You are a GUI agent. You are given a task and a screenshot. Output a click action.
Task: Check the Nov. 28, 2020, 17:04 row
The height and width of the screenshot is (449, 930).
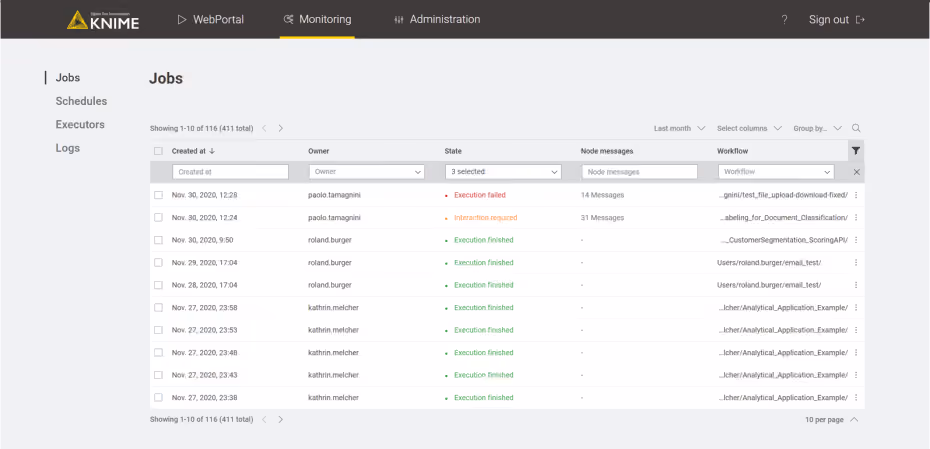coord(158,285)
